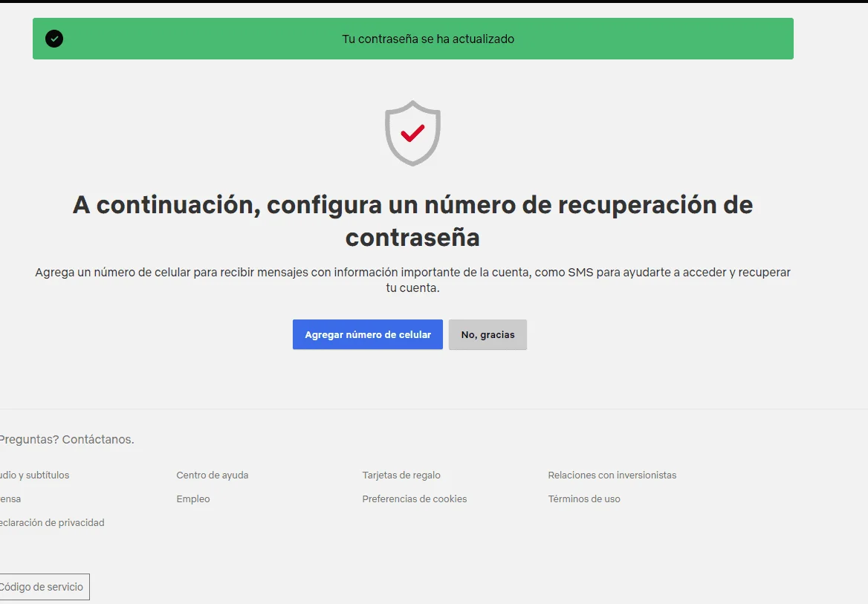
Task: Click the paragraph 'Agrega un número de celular'
Action: click(x=413, y=280)
